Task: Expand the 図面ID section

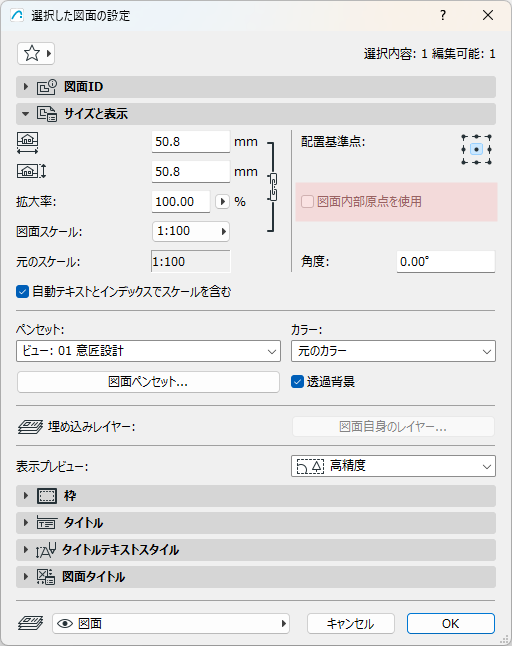Action: (26, 87)
